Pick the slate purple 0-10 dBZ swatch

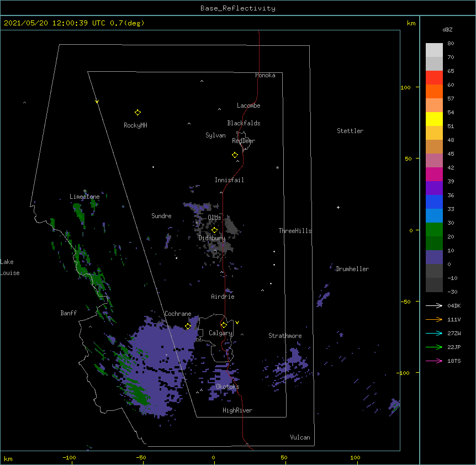(x=434, y=257)
